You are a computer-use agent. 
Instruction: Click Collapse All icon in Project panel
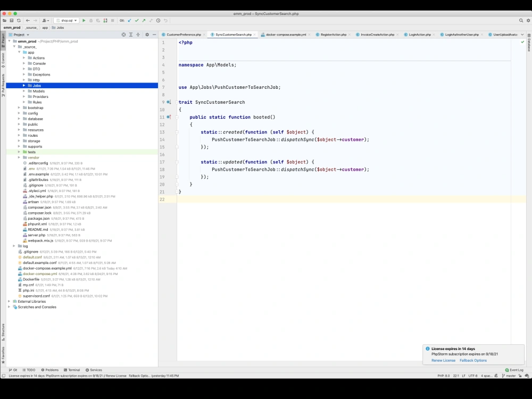tap(138, 35)
